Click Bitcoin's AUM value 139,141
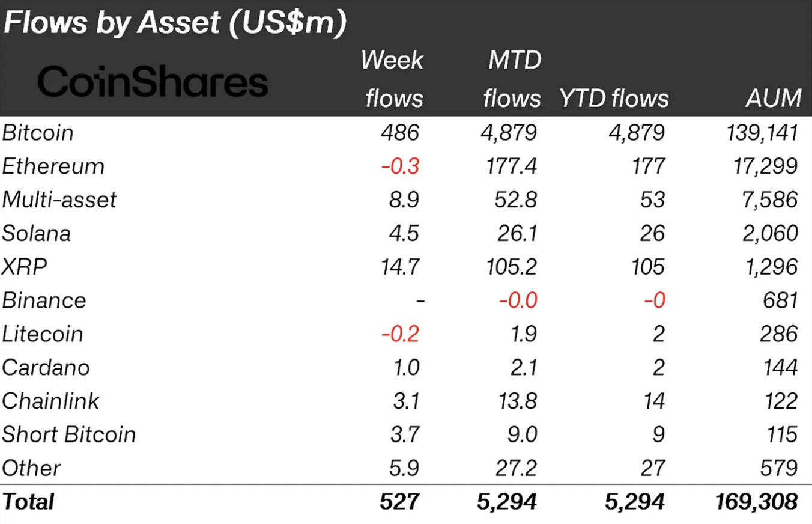Image resolution: width=812 pixels, height=524 pixels. point(762,132)
